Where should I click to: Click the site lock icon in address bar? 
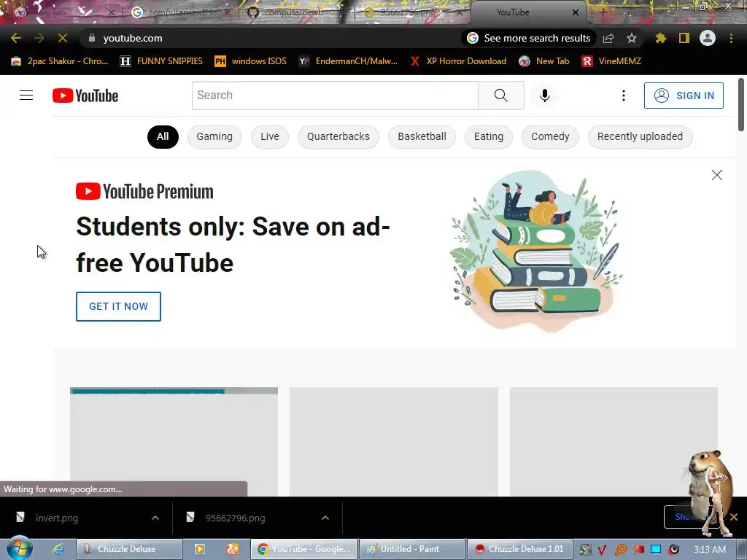click(x=91, y=38)
